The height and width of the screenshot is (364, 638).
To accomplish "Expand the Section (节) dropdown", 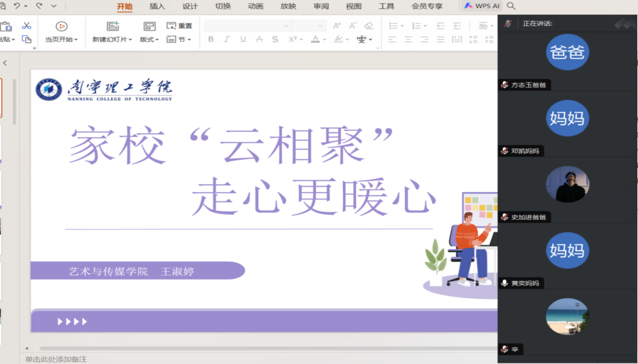I will coord(179,39).
